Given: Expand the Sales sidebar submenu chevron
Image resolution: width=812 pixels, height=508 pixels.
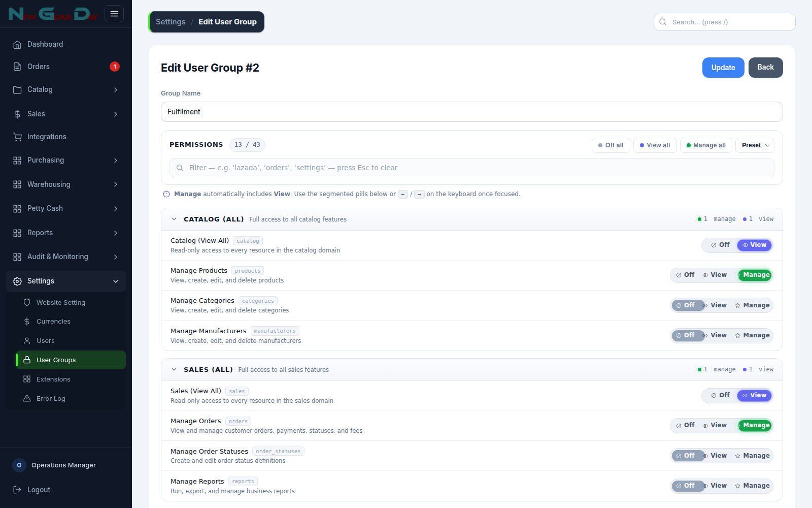Looking at the screenshot, I should point(116,114).
